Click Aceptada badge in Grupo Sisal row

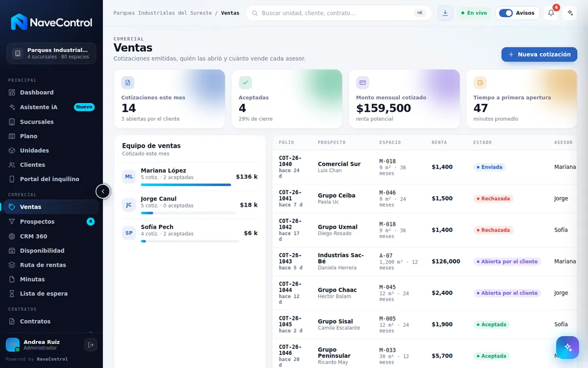(491, 324)
